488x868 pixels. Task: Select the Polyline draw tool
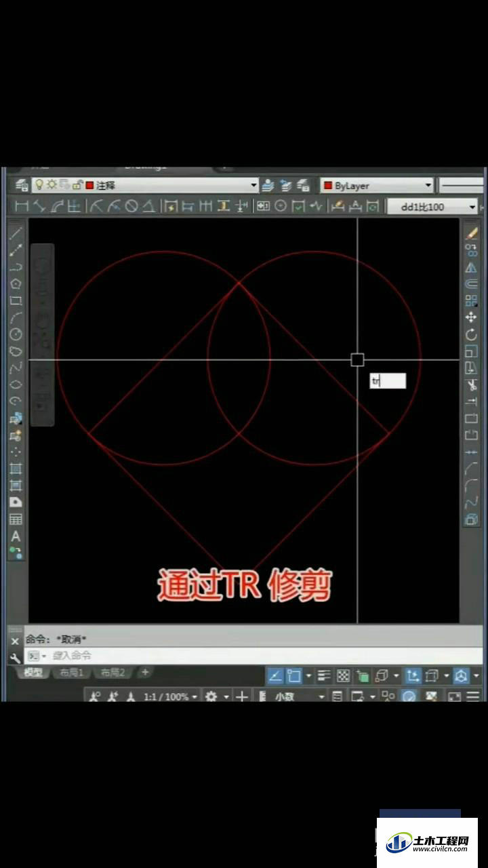tap(16, 267)
